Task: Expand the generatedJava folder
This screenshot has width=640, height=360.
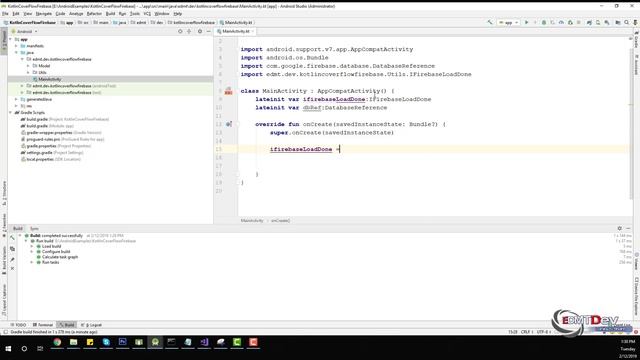Action: (17, 99)
